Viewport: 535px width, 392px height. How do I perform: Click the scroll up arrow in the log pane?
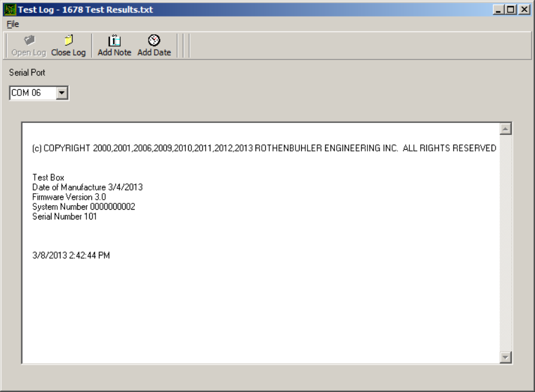click(x=505, y=129)
